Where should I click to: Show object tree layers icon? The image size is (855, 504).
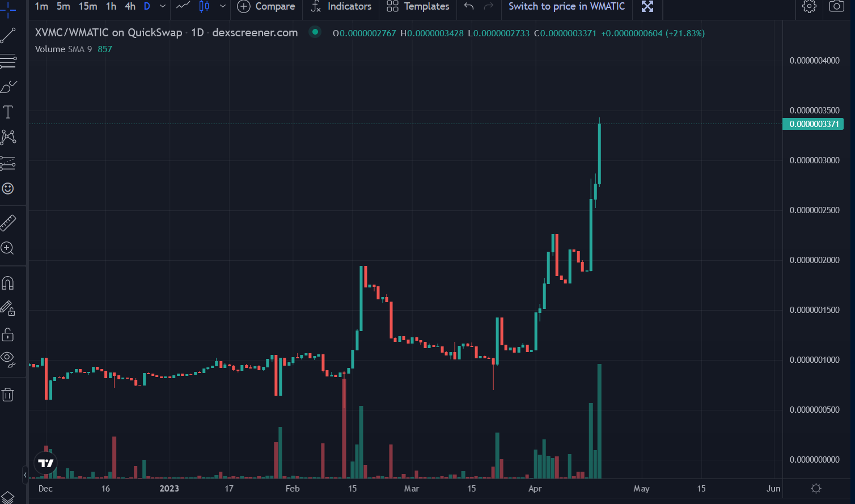8,498
